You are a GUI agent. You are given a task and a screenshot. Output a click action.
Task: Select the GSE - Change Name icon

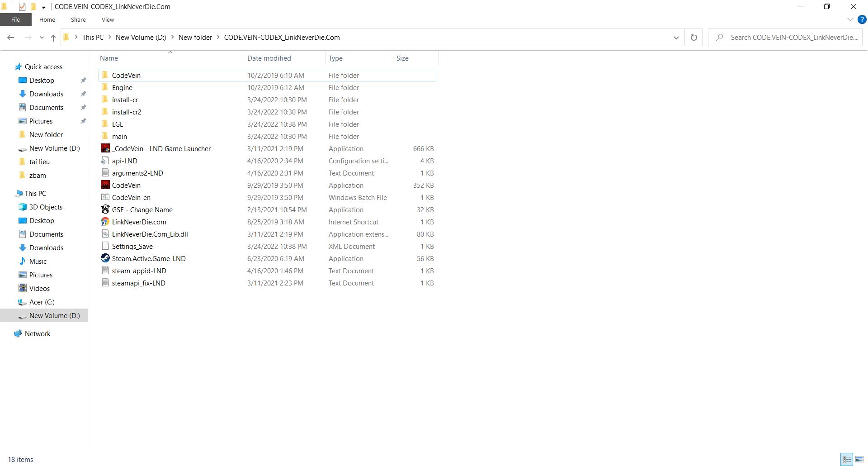(x=105, y=209)
